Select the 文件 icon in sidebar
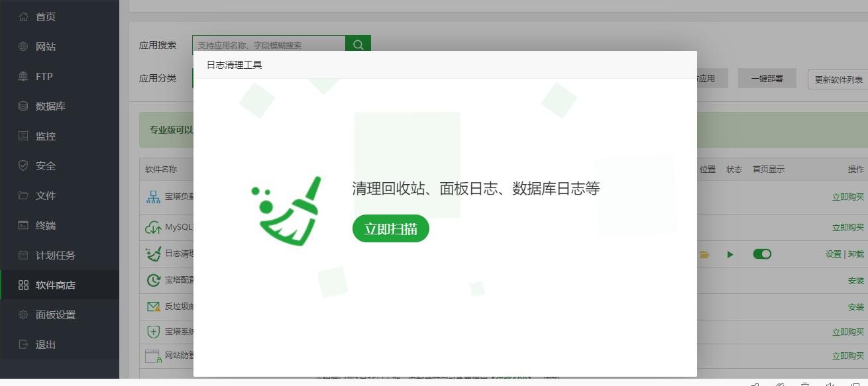The height and width of the screenshot is (386, 868). tap(21, 195)
